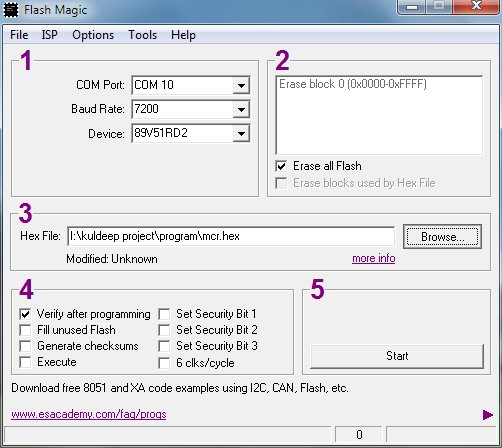Minimize the Flash Magic window
This screenshot has height=448, width=502.
(412, 6)
